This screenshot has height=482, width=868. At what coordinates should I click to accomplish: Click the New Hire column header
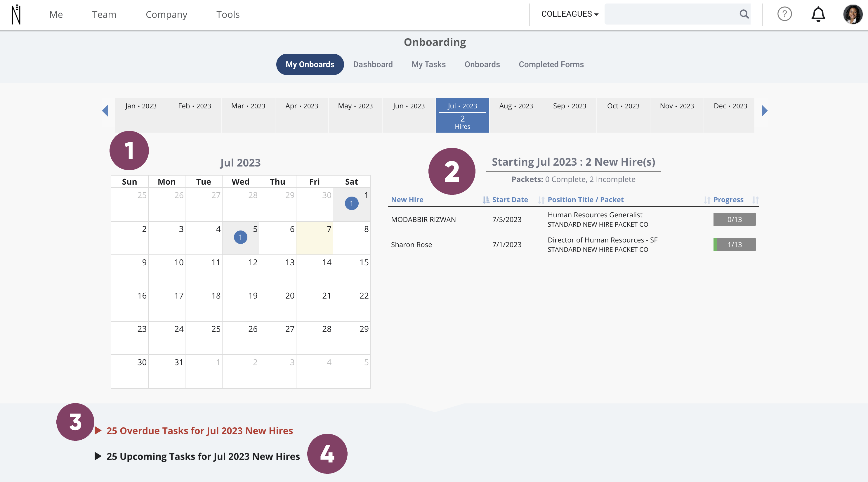click(407, 200)
